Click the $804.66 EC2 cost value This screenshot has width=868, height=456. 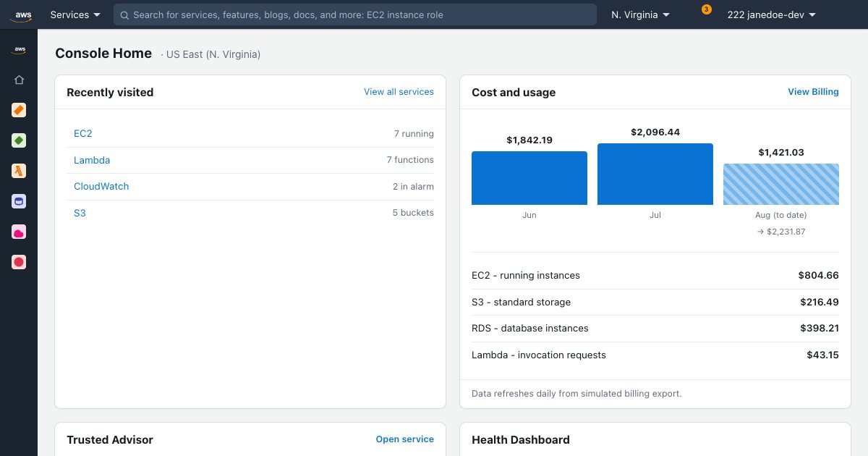coord(819,276)
